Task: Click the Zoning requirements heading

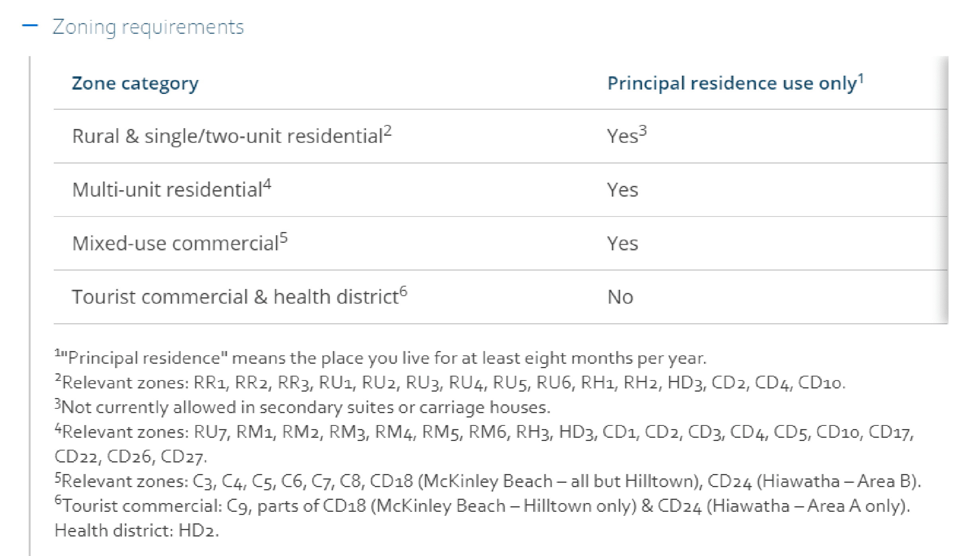Action: coord(148,27)
